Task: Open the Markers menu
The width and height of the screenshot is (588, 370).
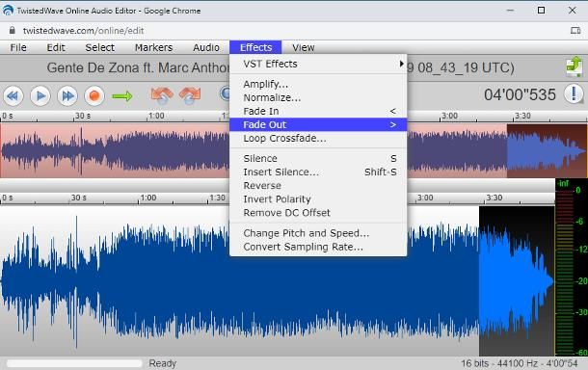Action: click(x=154, y=47)
